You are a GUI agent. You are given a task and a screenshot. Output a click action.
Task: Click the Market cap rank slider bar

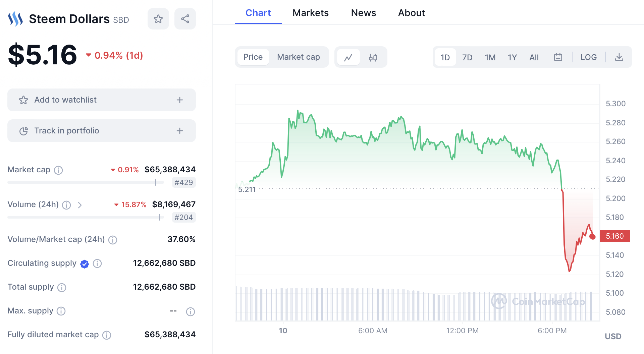point(86,182)
